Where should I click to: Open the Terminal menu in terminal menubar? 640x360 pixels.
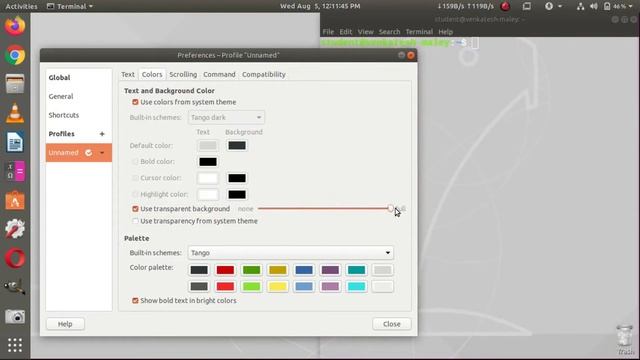click(x=419, y=31)
